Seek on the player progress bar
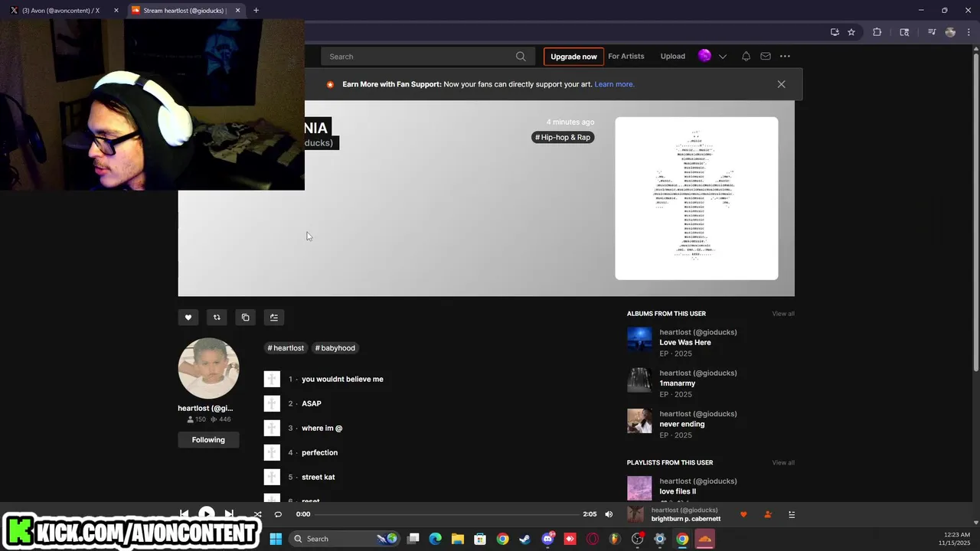 point(446,514)
